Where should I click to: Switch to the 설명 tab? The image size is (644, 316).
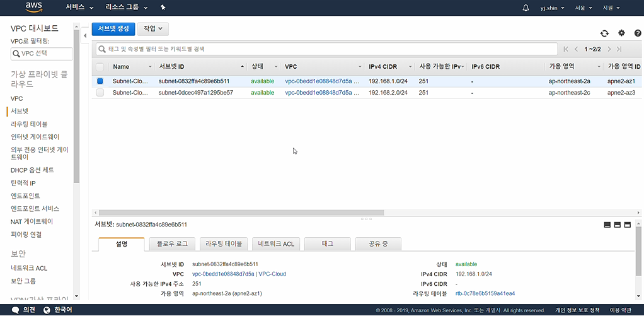coord(122,243)
